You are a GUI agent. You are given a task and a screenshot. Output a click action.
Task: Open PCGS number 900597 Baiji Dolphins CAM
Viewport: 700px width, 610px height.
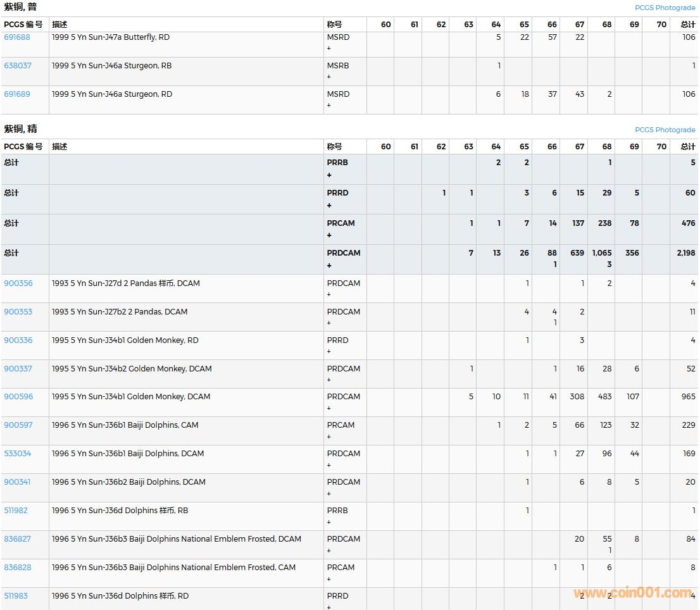point(18,425)
